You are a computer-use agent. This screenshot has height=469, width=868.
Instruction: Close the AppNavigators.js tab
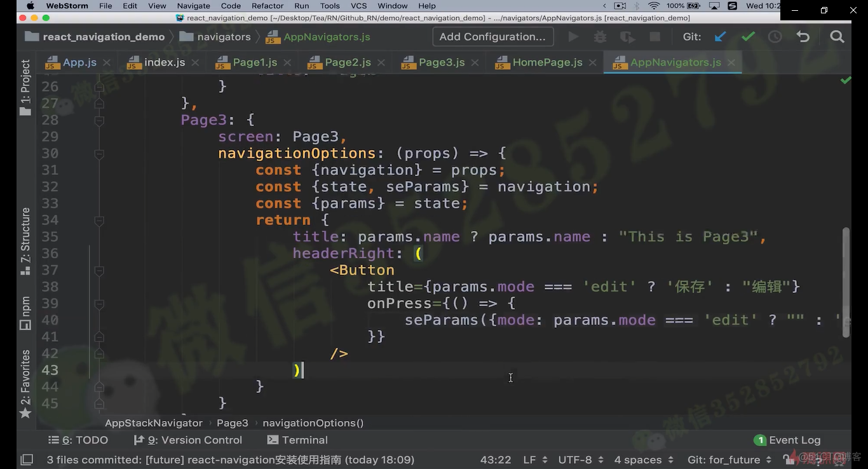(731, 62)
